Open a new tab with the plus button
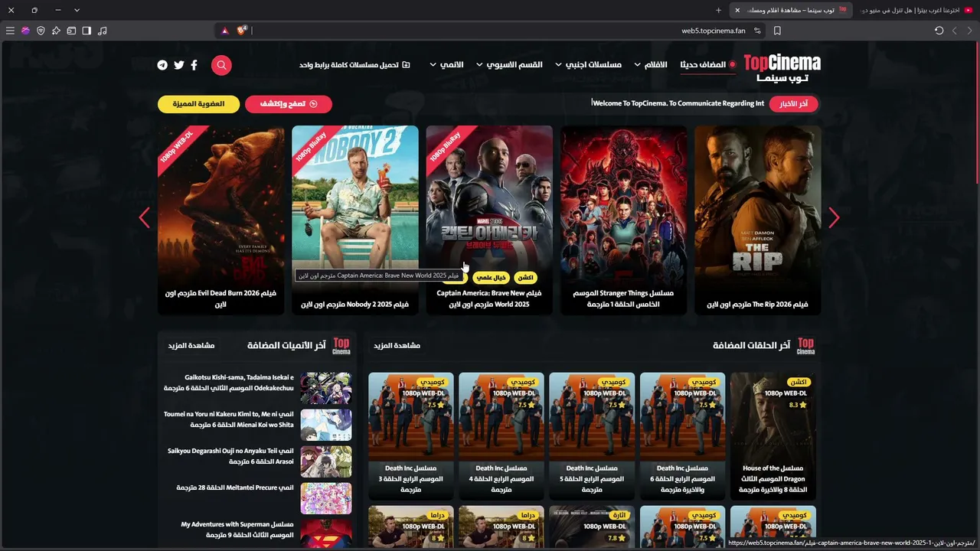Image resolution: width=980 pixels, height=551 pixels. [718, 10]
